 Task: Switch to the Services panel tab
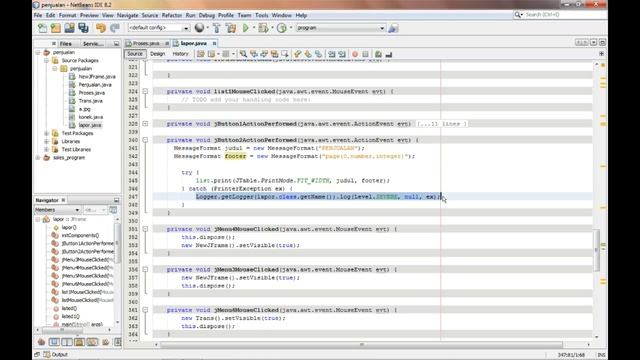pyautogui.click(x=93, y=44)
